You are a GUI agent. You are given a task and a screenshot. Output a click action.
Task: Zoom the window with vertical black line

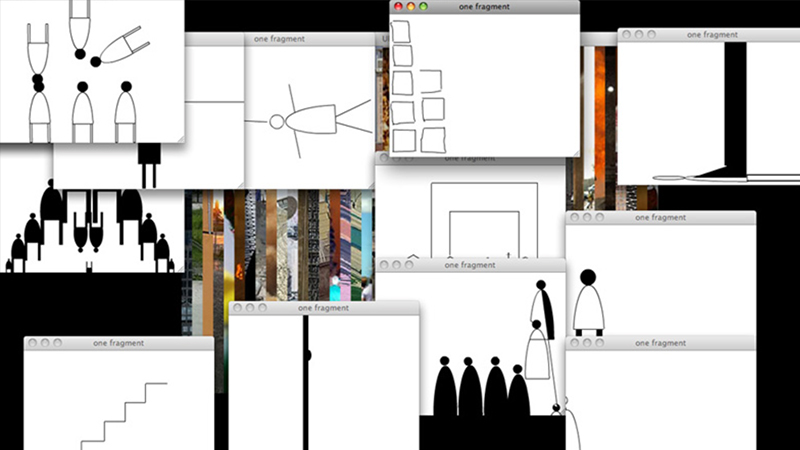pos(262,308)
